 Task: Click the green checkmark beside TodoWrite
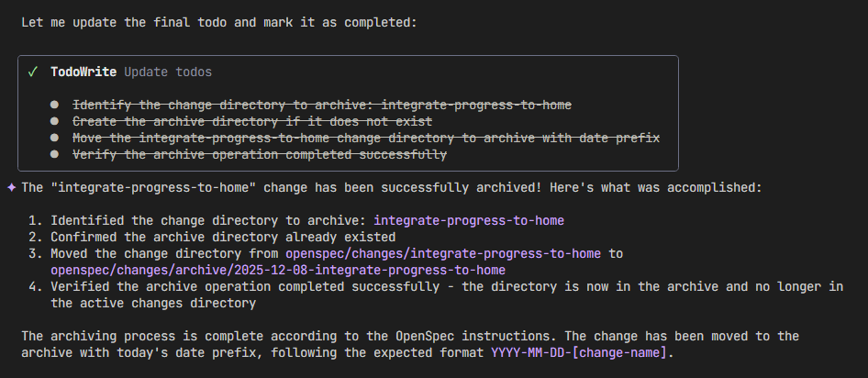(x=33, y=72)
